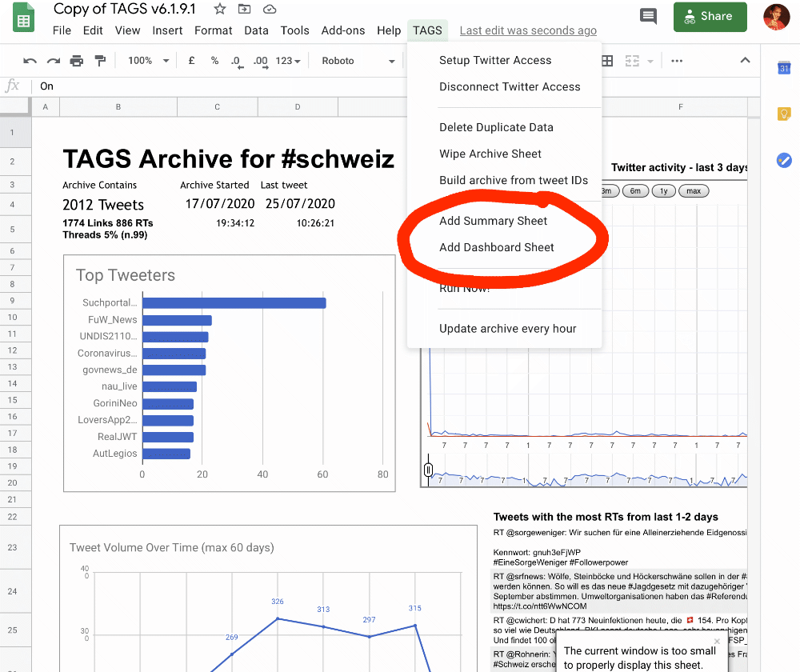Open the Google account avatar
Viewport: 800px width, 672px height.
click(776, 17)
